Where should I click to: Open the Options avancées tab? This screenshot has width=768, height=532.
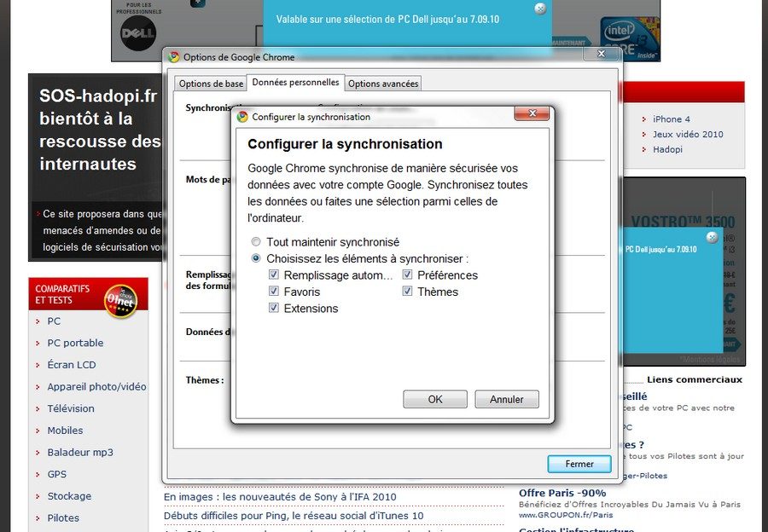point(383,84)
